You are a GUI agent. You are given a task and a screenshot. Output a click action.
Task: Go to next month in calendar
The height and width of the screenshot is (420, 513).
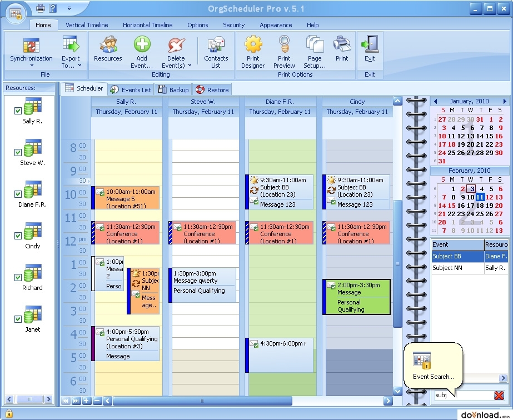click(505, 102)
